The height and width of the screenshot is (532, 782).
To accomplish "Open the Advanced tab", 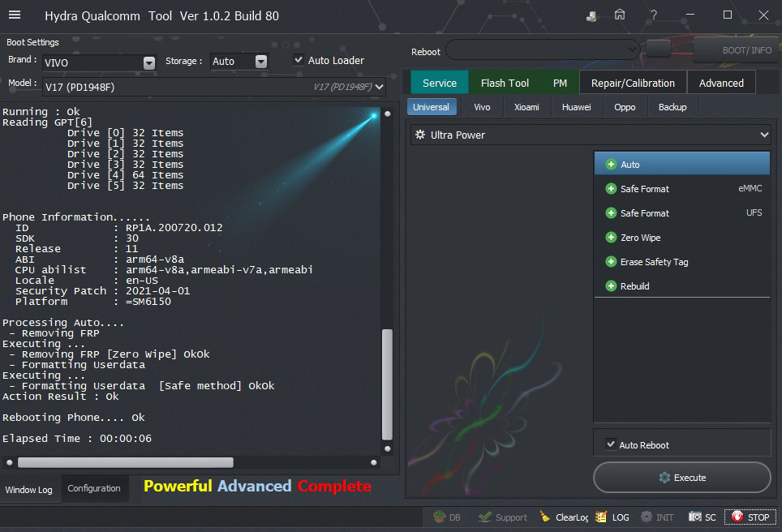I will [721, 83].
